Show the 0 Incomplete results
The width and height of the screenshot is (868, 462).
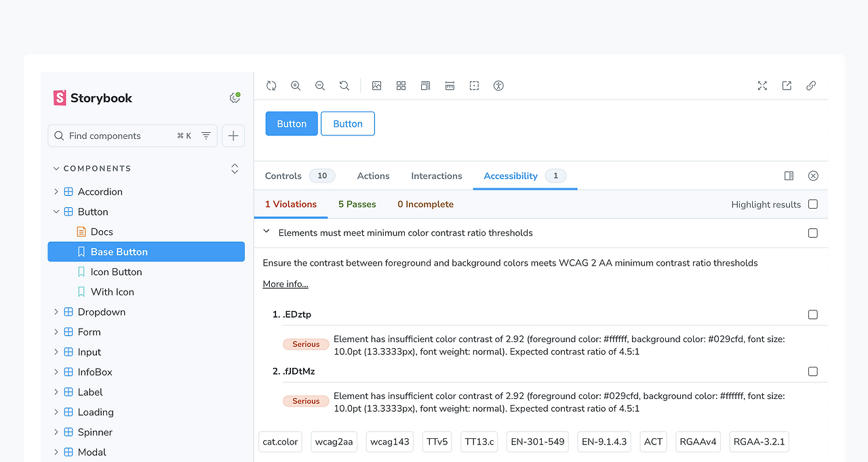425,204
